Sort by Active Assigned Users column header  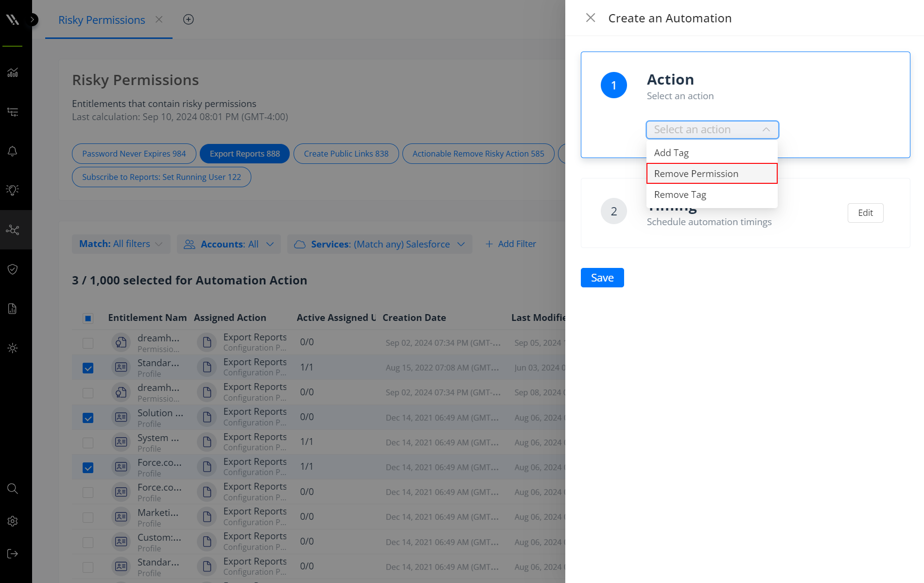336,318
